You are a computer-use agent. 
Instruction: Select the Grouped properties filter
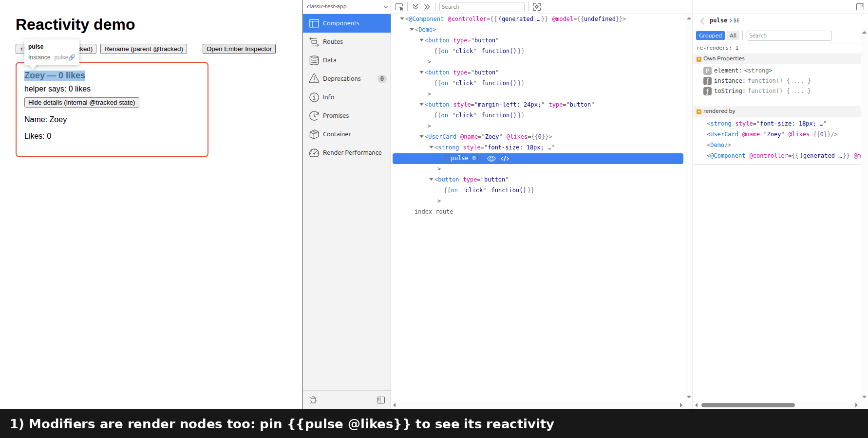[710, 36]
